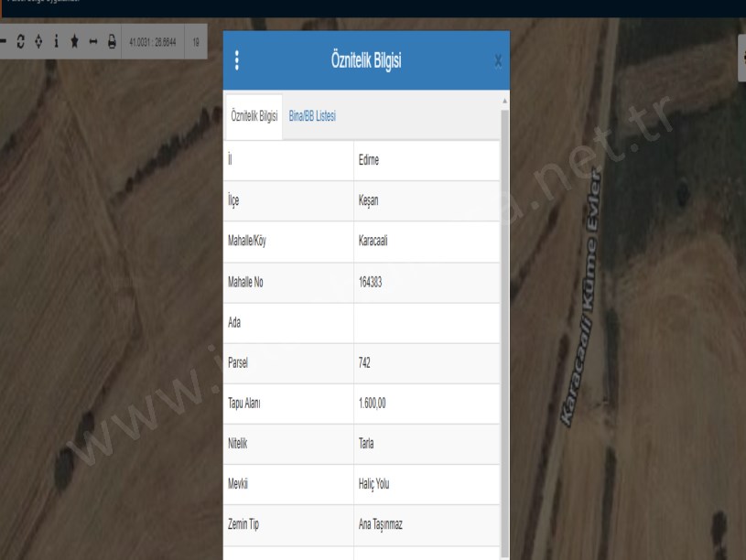The width and height of the screenshot is (746, 560).
Task: Click the Parsel value 742
Action: click(x=364, y=362)
